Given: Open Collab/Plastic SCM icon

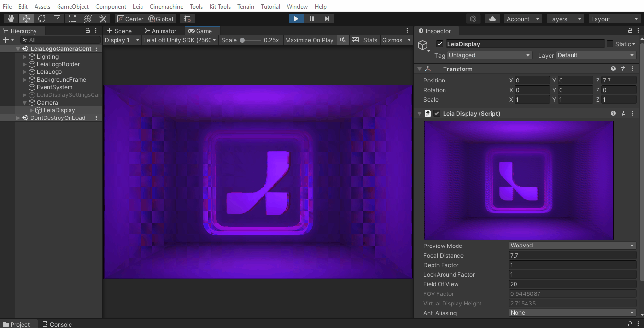Looking at the screenshot, I should coord(473,19).
